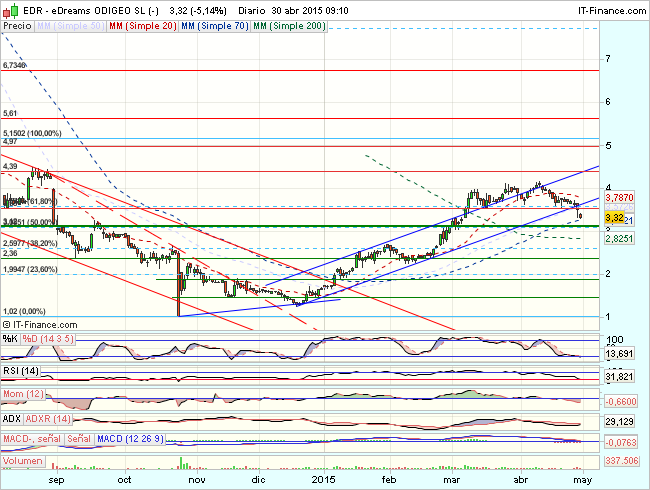Screen dimensions: 650x490
Task: Click the -0,0763 MACD value tag
Action: (x=621, y=442)
